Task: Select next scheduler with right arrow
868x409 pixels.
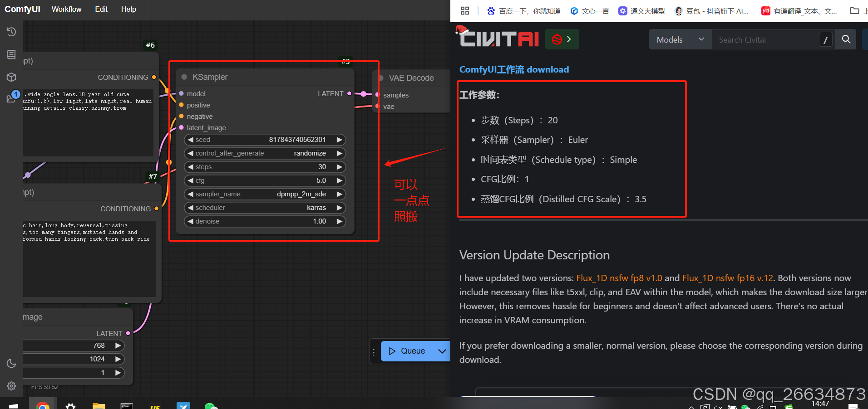Action: point(339,208)
